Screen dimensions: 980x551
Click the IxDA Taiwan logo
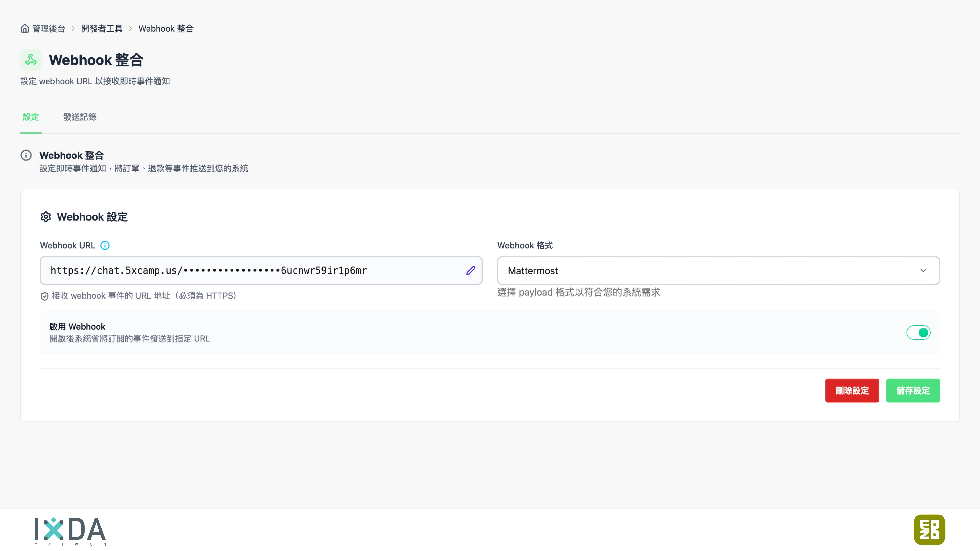tap(70, 531)
